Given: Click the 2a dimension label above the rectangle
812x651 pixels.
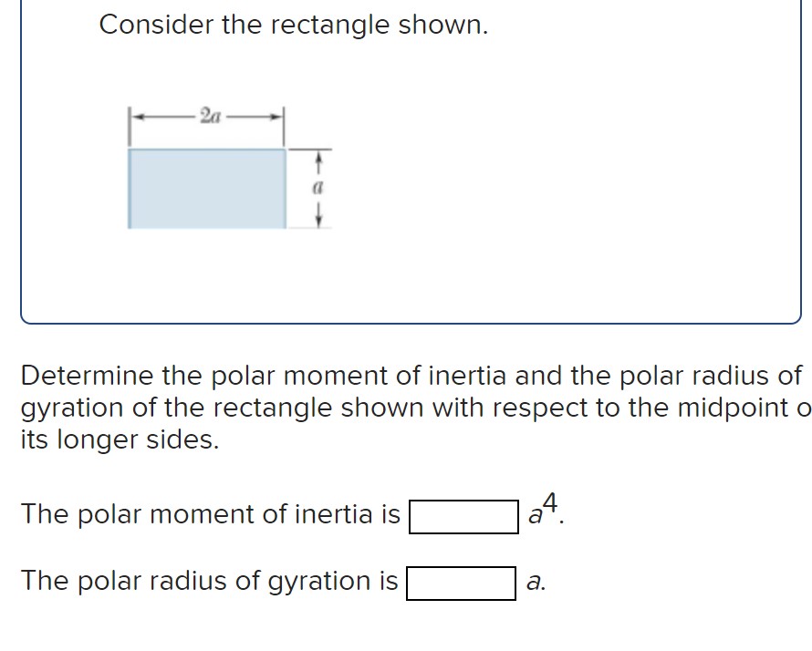Looking at the screenshot, I should pyautogui.click(x=209, y=114).
